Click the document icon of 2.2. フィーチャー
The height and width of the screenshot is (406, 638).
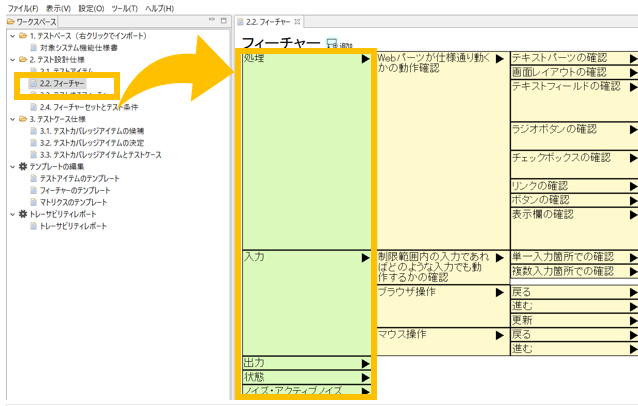tap(34, 83)
